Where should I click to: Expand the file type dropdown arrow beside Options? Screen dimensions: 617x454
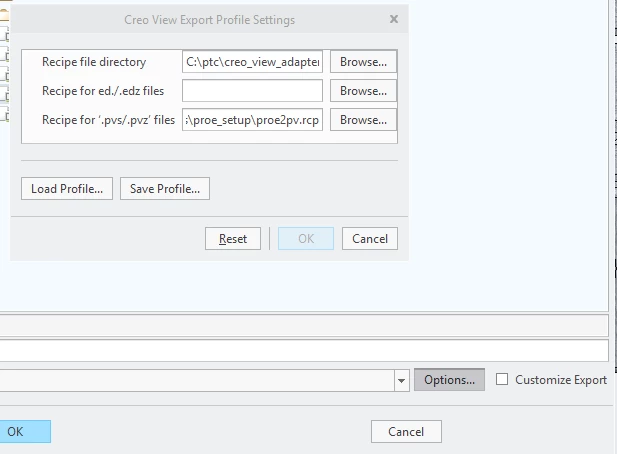(401, 380)
